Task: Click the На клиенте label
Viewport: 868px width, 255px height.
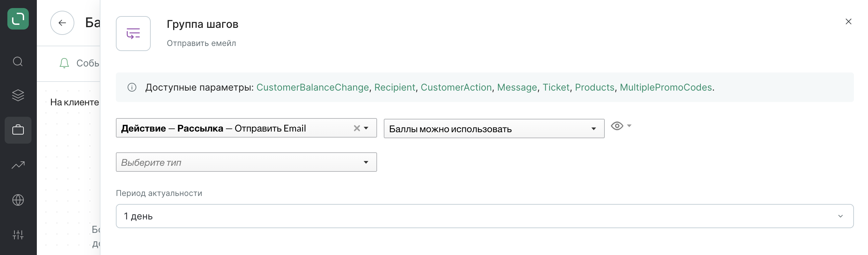Action: pyautogui.click(x=74, y=102)
